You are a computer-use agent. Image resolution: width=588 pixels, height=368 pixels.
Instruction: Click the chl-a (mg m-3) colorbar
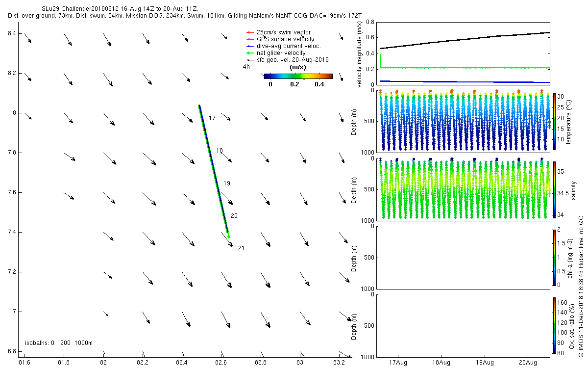click(555, 257)
